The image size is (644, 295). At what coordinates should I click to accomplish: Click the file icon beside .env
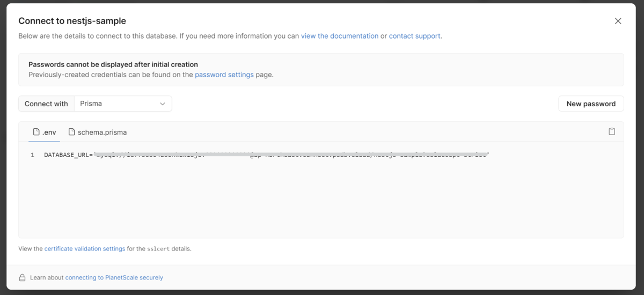(x=36, y=132)
